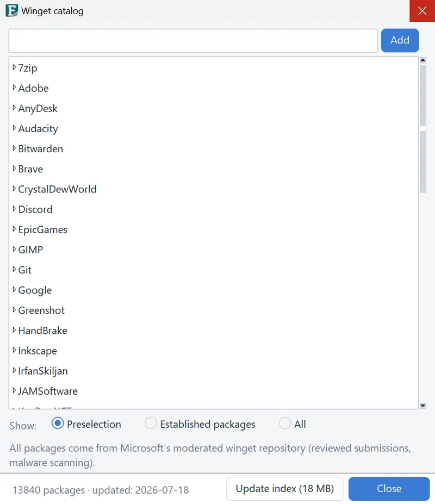Select the CrystalDewWorld item

click(57, 189)
